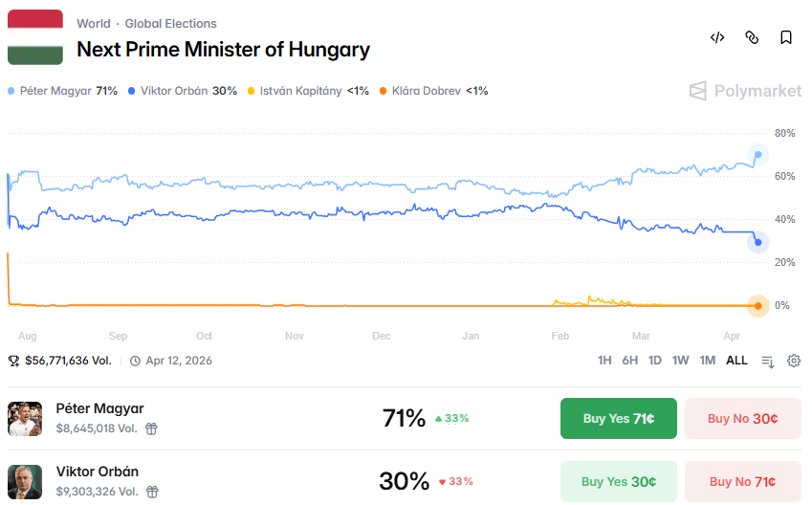Open the Global Elections category link
This screenshot has width=812, height=505.
pyautogui.click(x=170, y=23)
